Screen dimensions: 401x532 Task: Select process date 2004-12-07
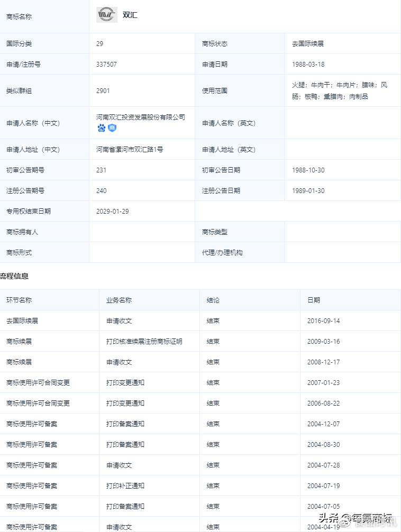(324, 424)
